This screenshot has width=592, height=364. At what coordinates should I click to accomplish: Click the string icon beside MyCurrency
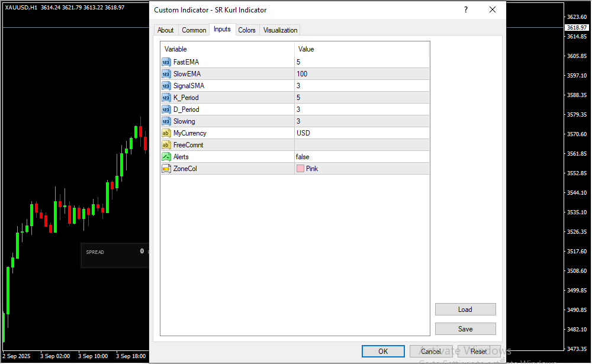click(x=166, y=133)
